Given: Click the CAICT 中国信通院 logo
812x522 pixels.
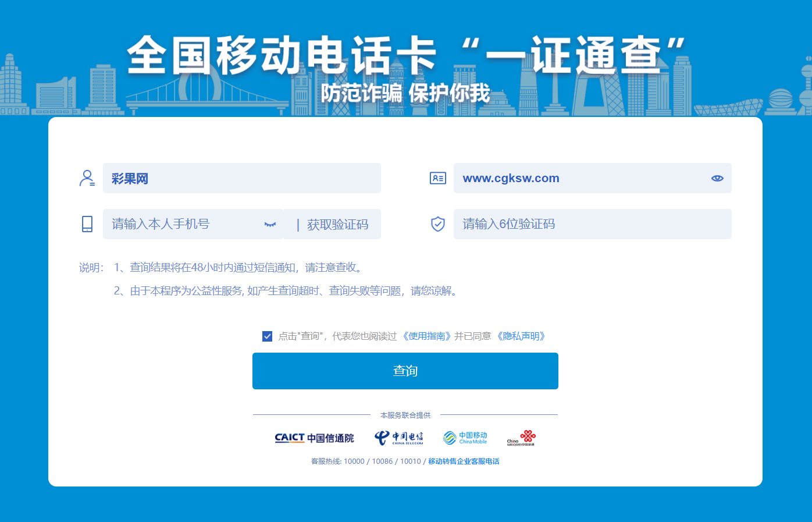Looking at the screenshot, I should click(x=314, y=438).
